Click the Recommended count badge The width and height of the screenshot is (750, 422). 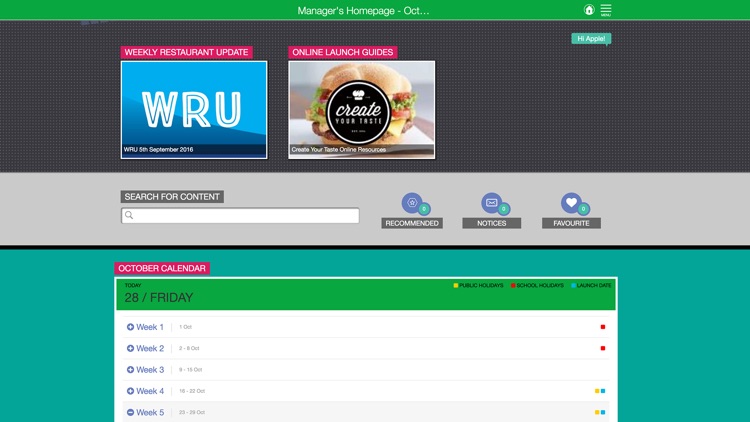pyautogui.click(x=424, y=209)
